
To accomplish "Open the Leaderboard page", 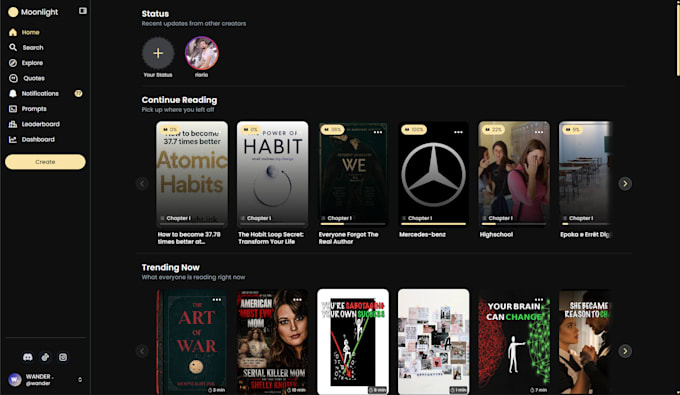I will tap(34, 124).
